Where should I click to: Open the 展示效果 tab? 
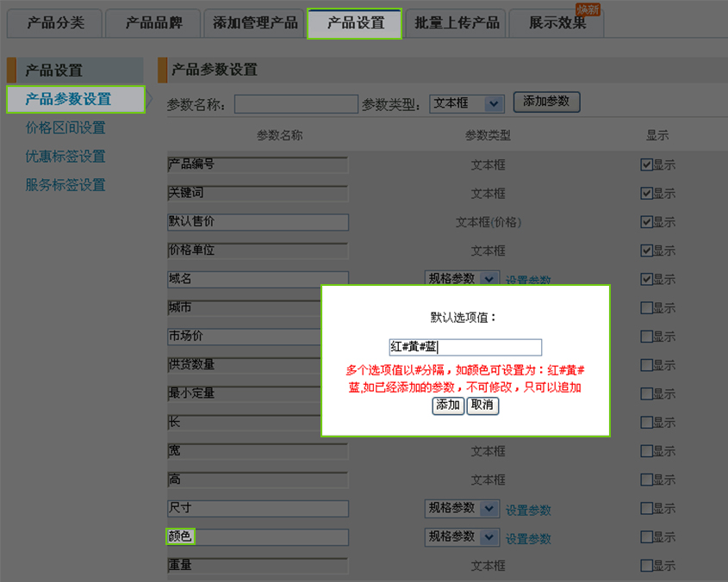[x=557, y=23]
